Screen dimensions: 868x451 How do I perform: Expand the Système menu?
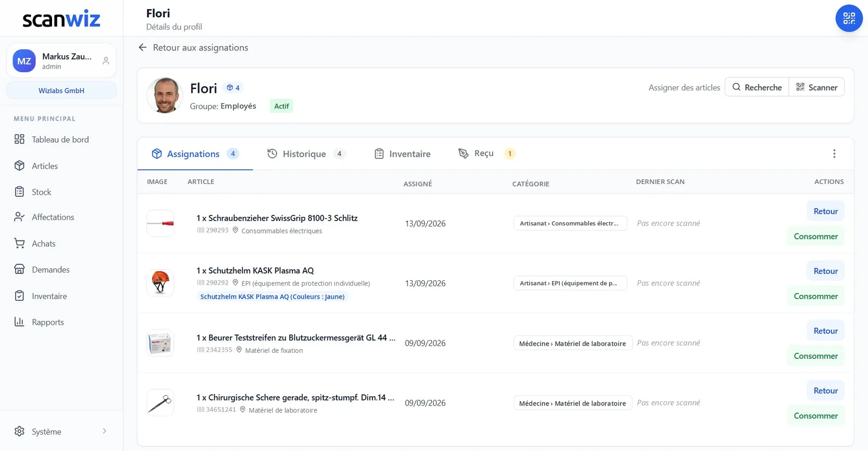[61, 431]
